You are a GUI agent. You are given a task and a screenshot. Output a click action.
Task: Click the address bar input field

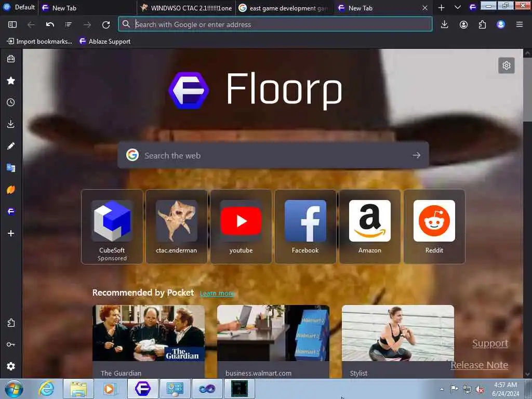click(x=275, y=24)
